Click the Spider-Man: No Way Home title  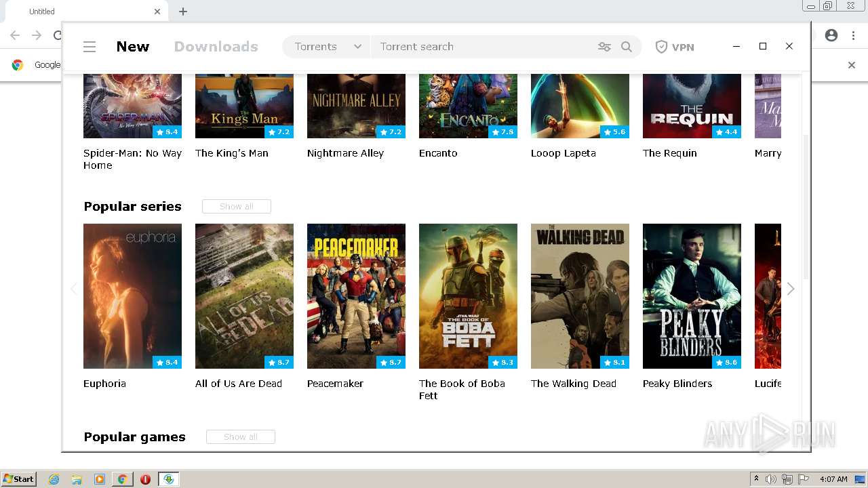[x=132, y=159]
